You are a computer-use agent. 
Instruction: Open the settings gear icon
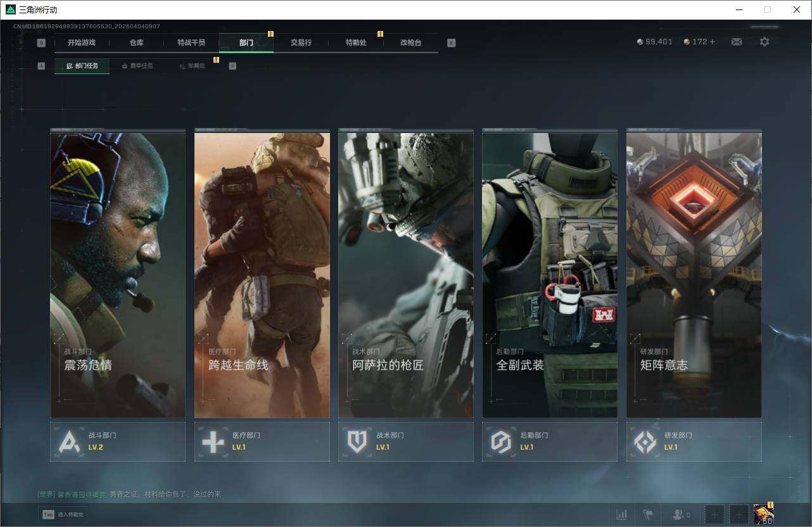pyautogui.click(x=764, y=42)
